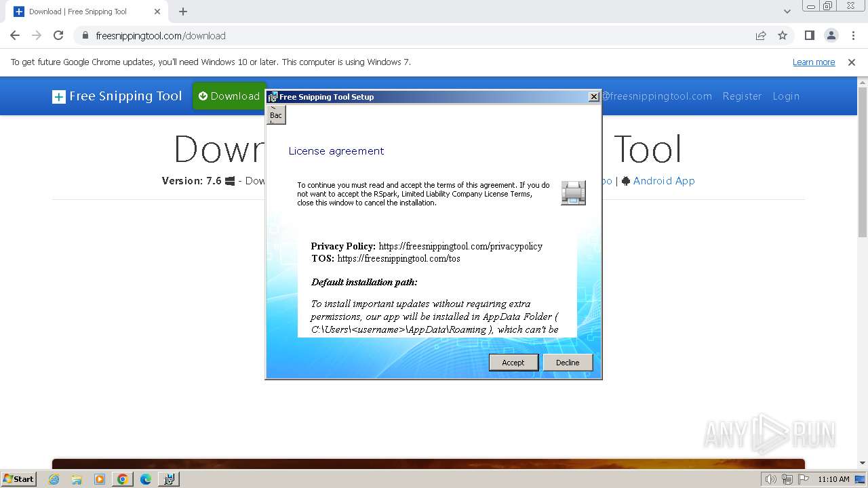The image size is (868, 488).
Task: Select the Download | Free Snipping Tool tab
Action: (87, 12)
